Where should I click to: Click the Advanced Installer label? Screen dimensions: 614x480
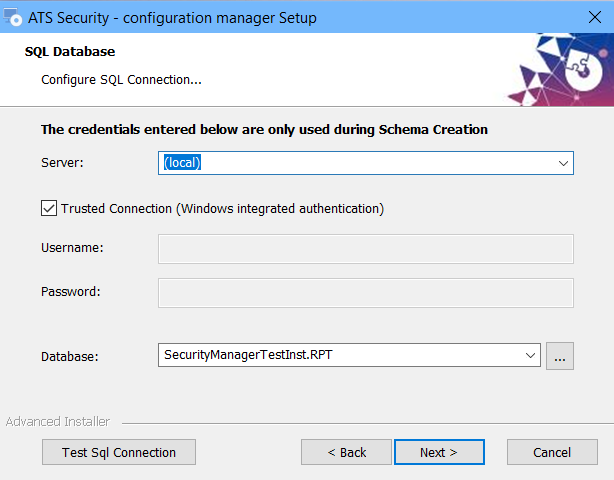click(58, 422)
